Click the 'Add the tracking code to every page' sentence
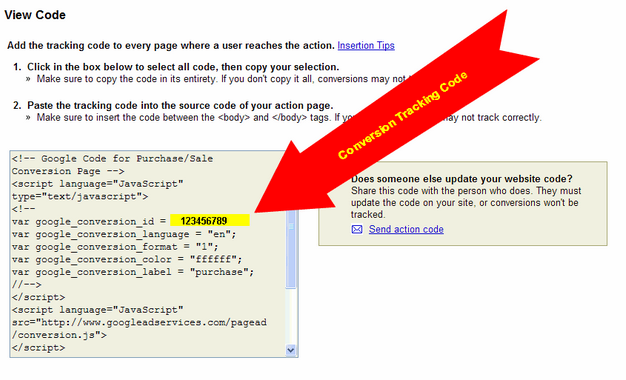The image size is (626, 380). (171, 46)
